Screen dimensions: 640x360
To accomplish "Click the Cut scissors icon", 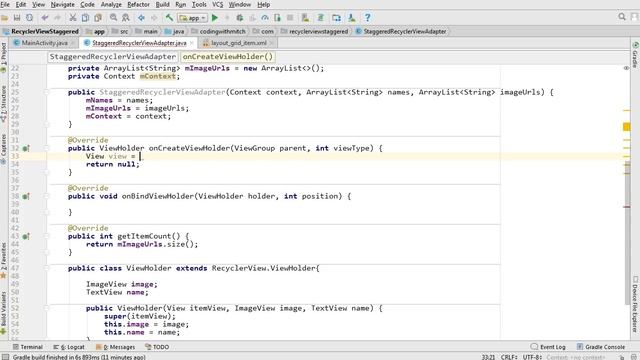I will coord(73,18).
